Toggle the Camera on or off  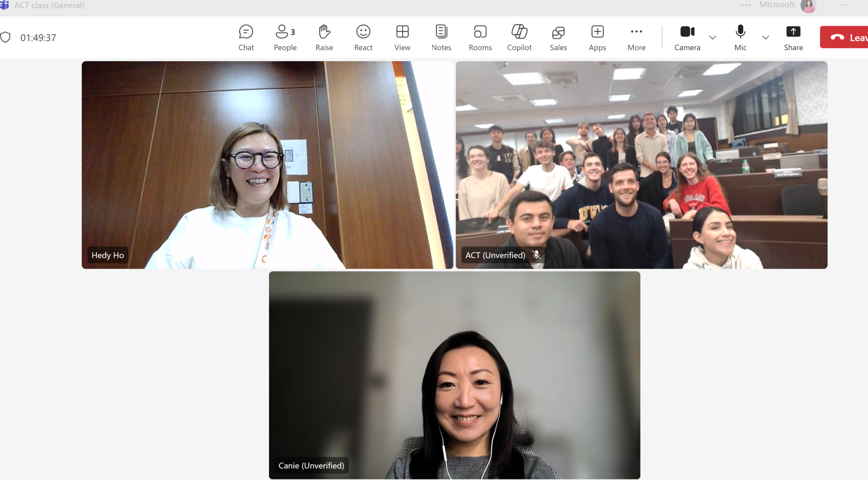tap(687, 38)
